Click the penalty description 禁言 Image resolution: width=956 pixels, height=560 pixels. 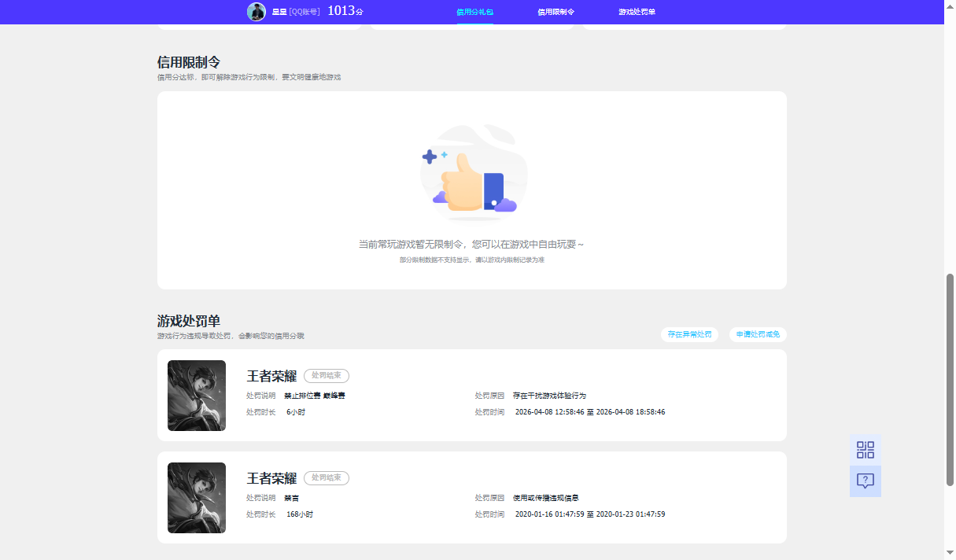click(x=292, y=498)
